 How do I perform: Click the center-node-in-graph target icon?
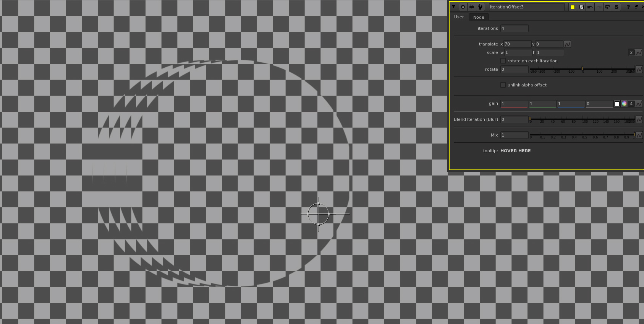coord(463,7)
